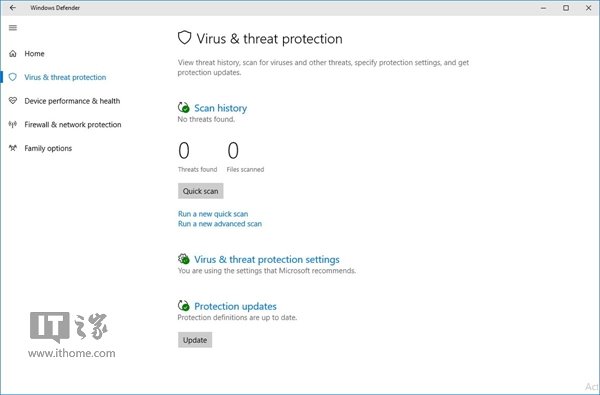Select Family options in sidebar

tap(48, 149)
